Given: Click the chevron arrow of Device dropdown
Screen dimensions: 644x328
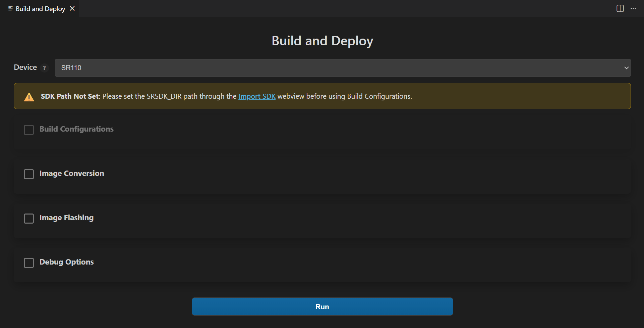Looking at the screenshot, I should tap(626, 68).
